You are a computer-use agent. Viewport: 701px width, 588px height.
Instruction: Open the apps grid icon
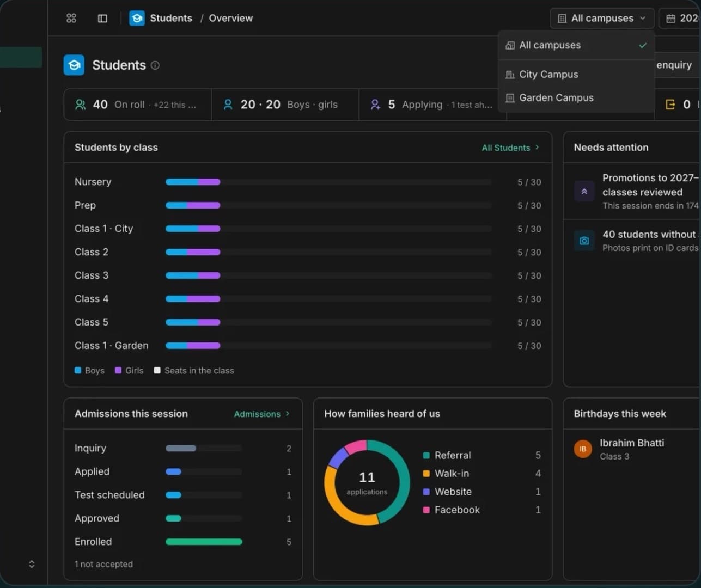[x=71, y=18]
